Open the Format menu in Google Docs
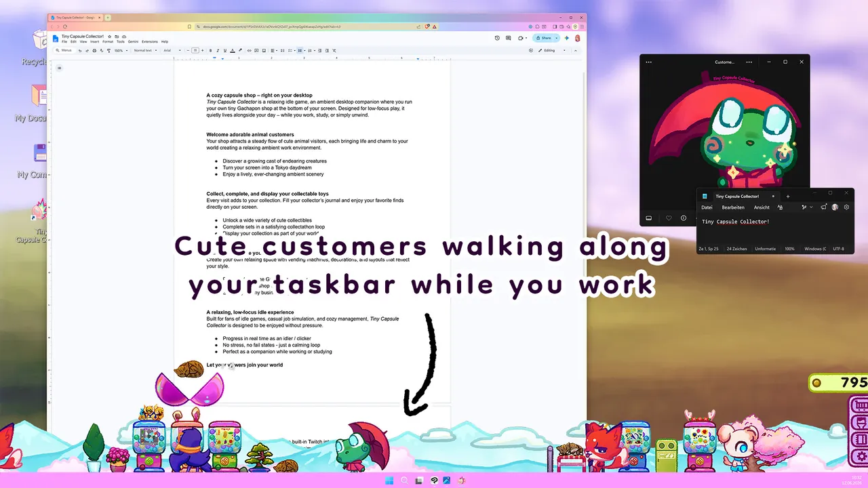 pos(108,41)
